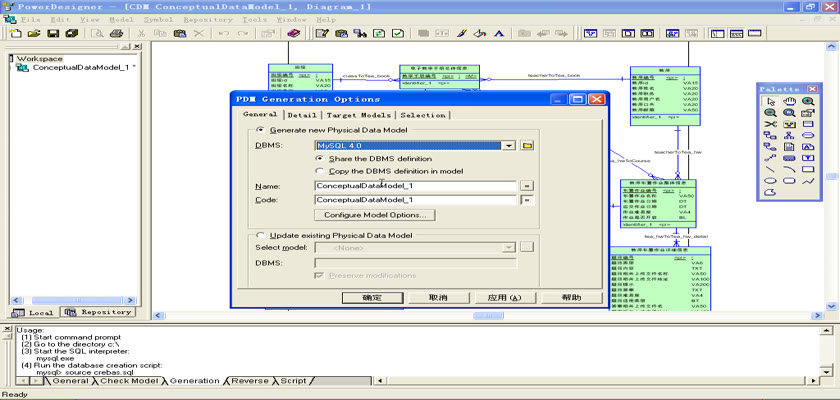Select the File tool in Palette
The height and width of the screenshot is (400, 840).
pos(789,147)
